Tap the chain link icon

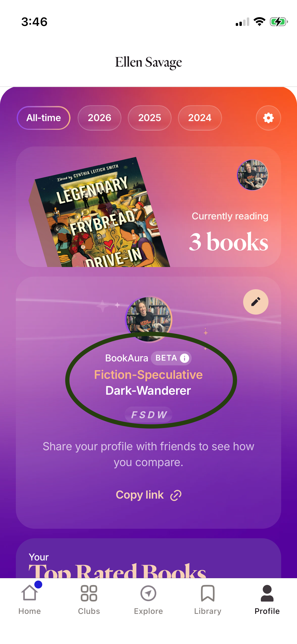pyautogui.click(x=176, y=495)
